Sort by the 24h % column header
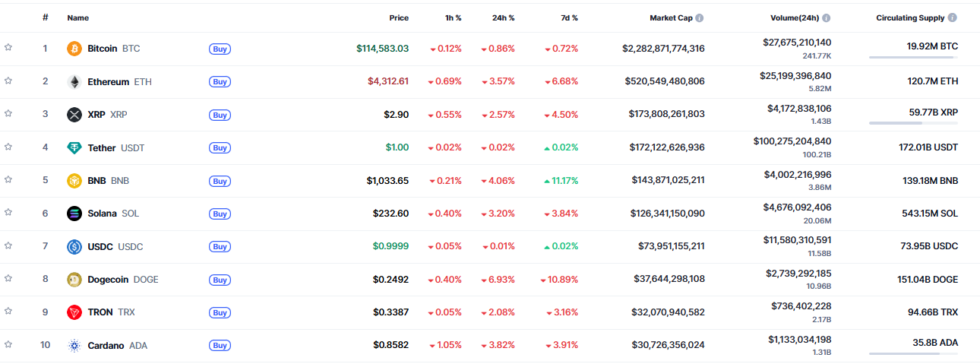This screenshot has height=364, width=980. 503,18
